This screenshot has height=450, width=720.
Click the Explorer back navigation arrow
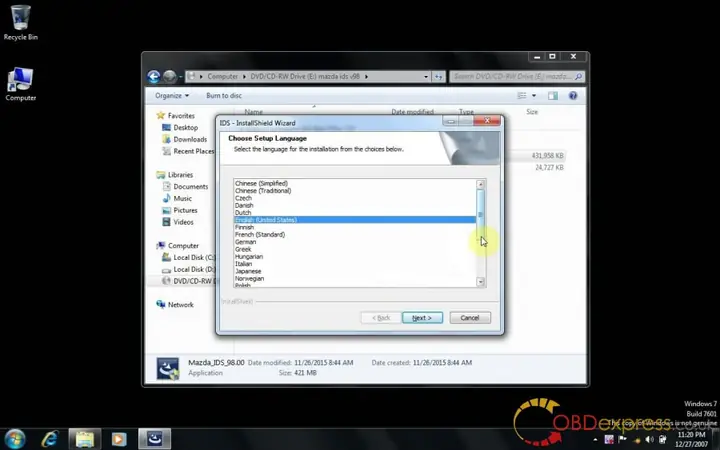[x=154, y=76]
